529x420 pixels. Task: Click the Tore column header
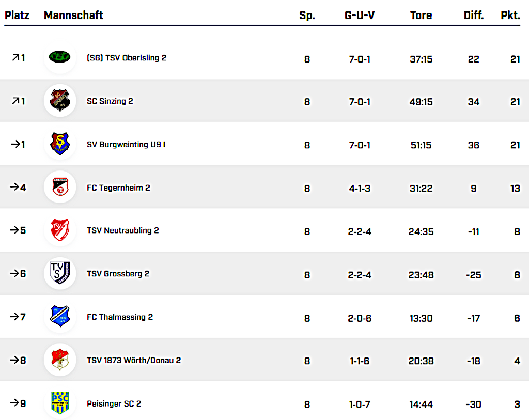click(421, 15)
